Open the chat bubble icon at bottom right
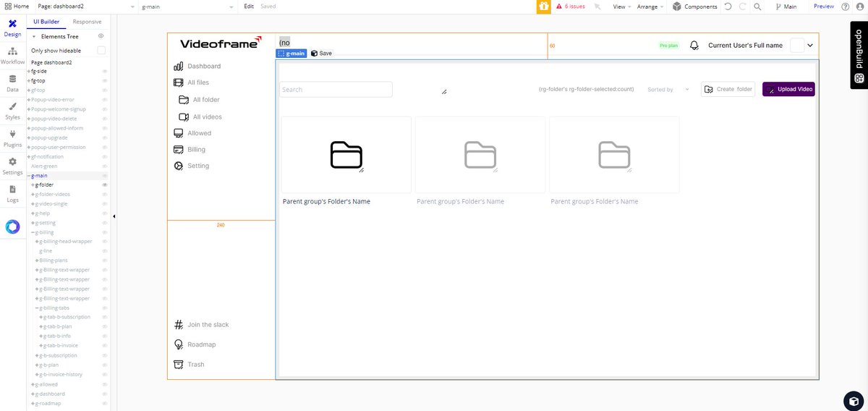Image resolution: width=868 pixels, height=411 pixels. click(854, 400)
